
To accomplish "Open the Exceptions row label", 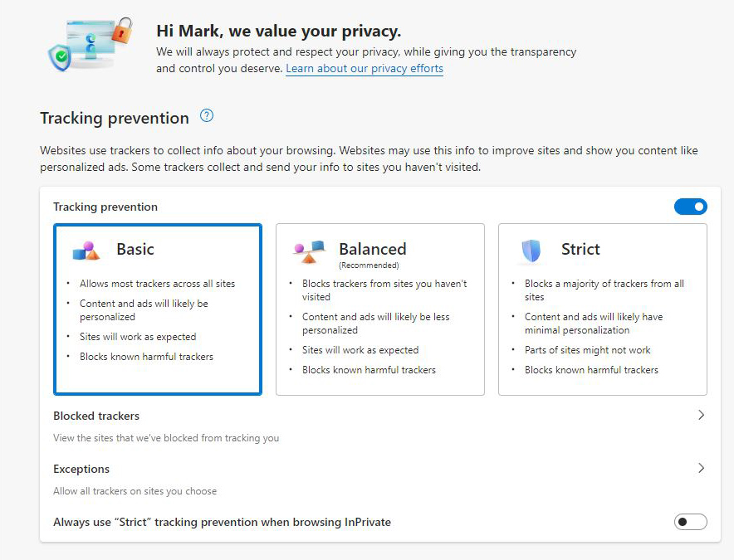I will click(81, 469).
